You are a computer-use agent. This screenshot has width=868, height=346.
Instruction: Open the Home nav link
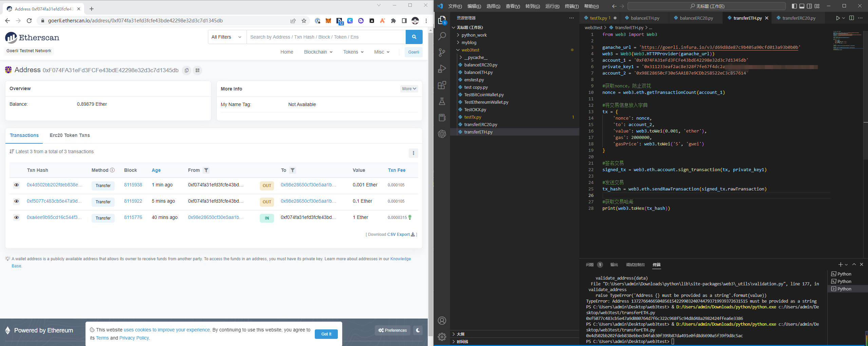coord(287,52)
